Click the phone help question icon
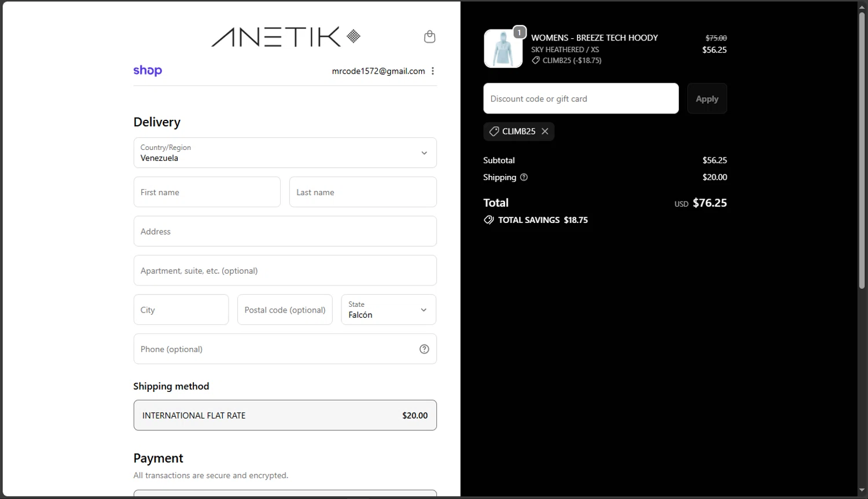This screenshot has width=868, height=499. tap(424, 349)
